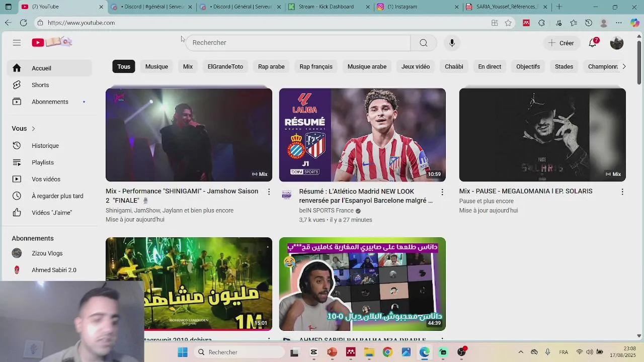Select the Tous filter chip

124,66
